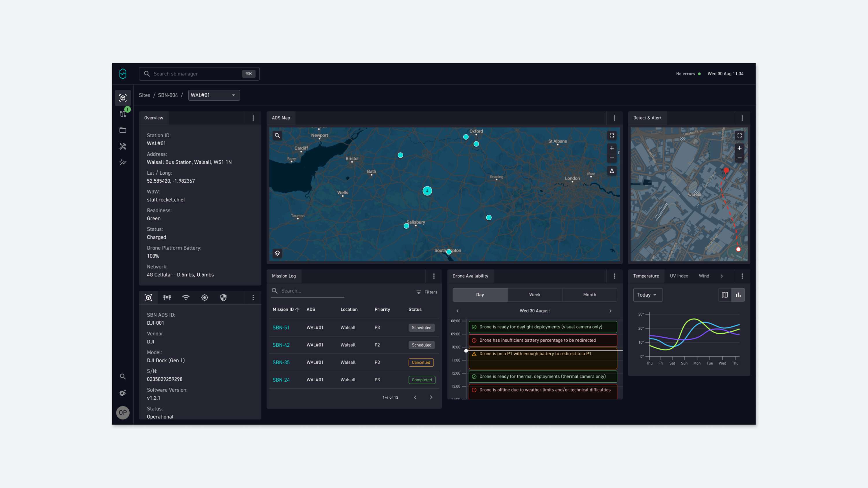Click the cluster marker labeled 4 on map

click(x=427, y=191)
